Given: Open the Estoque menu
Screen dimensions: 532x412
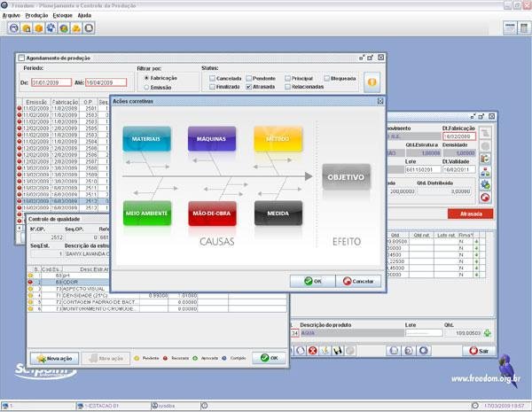Looking at the screenshot, I should pyautogui.click(x=62, y=15).
